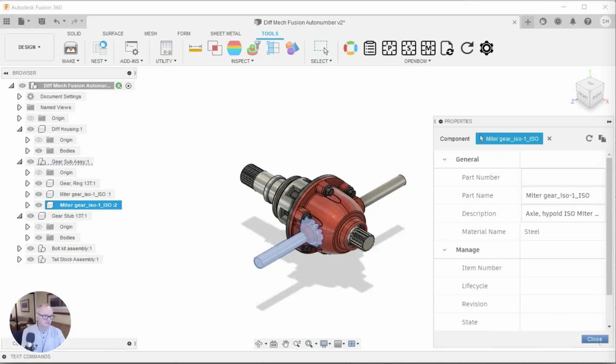
Task: Activate the Section Analysis tool
Action: click(x=273, y=48)
